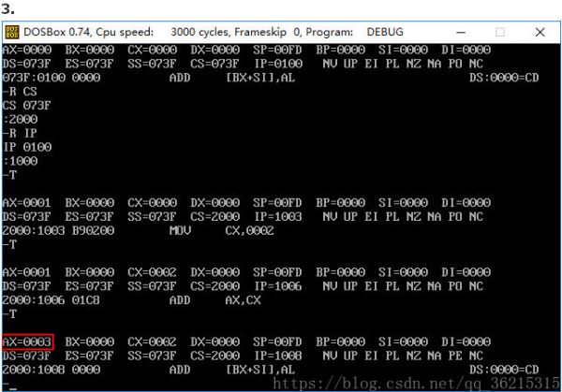562x392 pixels.
Task: Click the "3." heading above the window
Action: [7, 8]
